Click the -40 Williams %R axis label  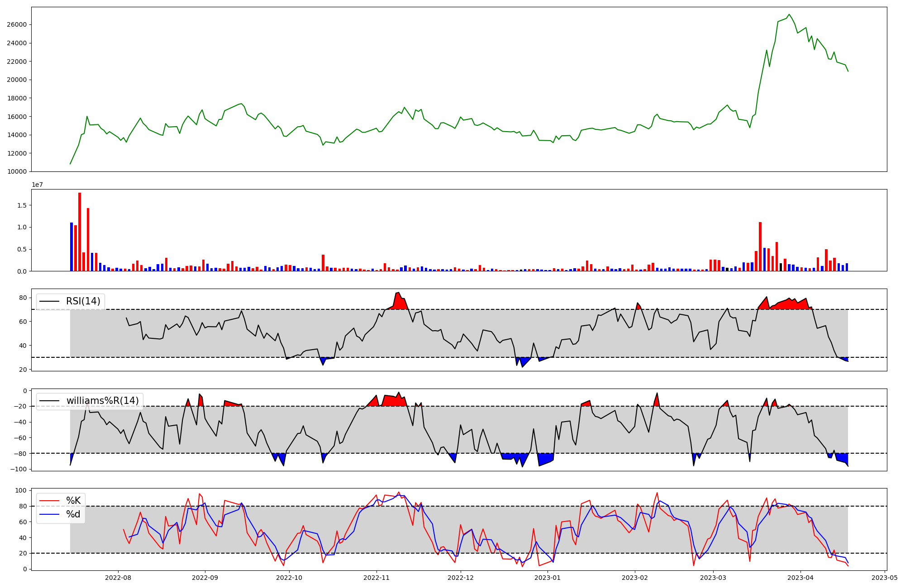[x=21, y=422]
